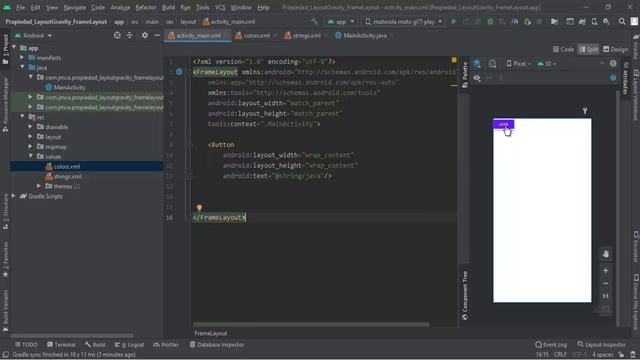Open the Terminal tool window

(x=61, y=345)
